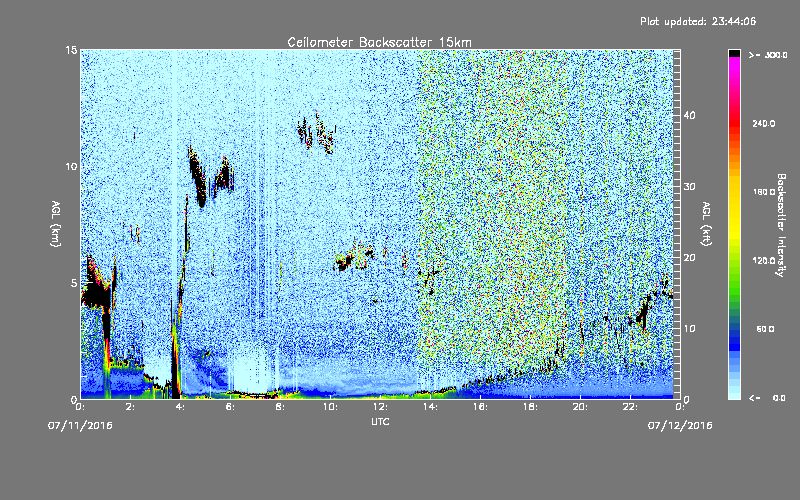This screenshot has width=800, height=500.
Task: Click the dark cloud streak near 10 km after 4 UTC
Action: (198, 179)
